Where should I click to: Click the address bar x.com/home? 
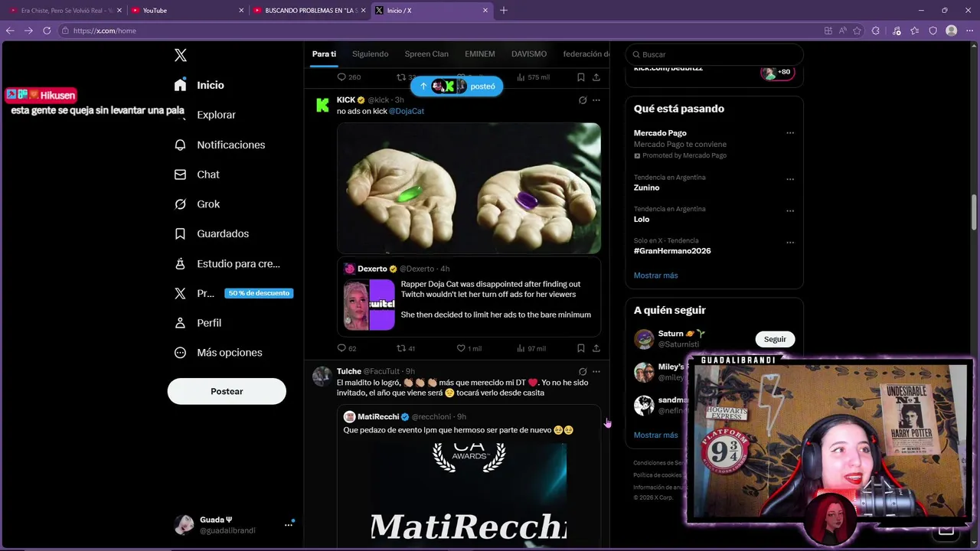pos(436,31)
